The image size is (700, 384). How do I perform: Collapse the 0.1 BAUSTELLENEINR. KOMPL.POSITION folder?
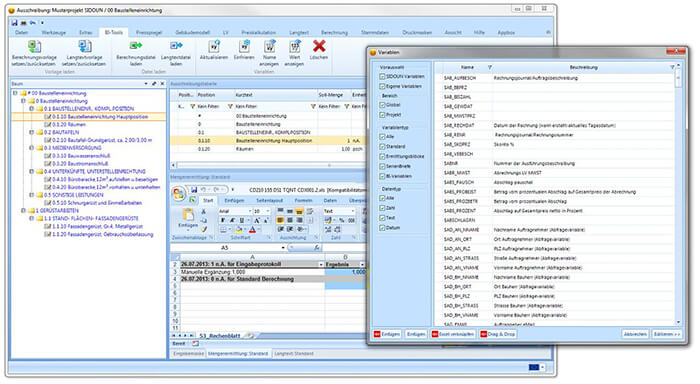(31, 109)
